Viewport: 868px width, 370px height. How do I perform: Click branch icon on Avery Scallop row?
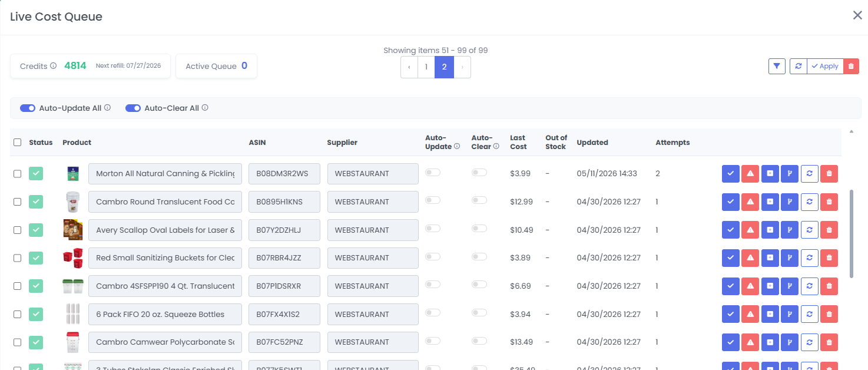[790, 230]
